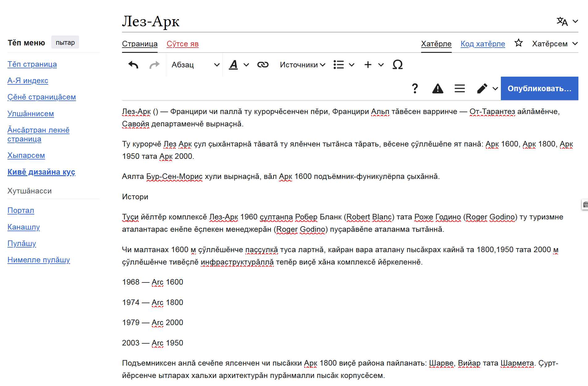Image resolution: width=588 pixels, height=386 pixels.
Task: Click the warning triangle notices icon
Action: click(x=438, y=89)
